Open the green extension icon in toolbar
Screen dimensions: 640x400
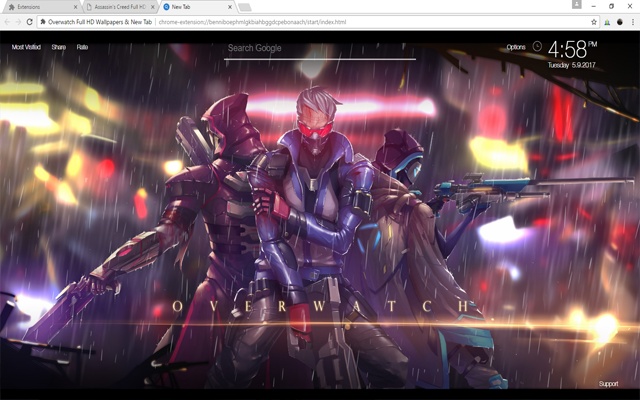click(607, 22)
